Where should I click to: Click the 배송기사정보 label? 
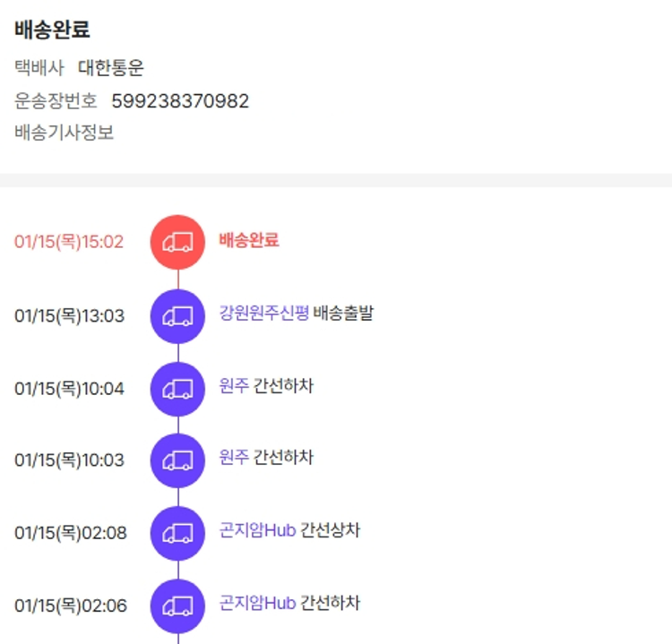(x=65, y=133)
